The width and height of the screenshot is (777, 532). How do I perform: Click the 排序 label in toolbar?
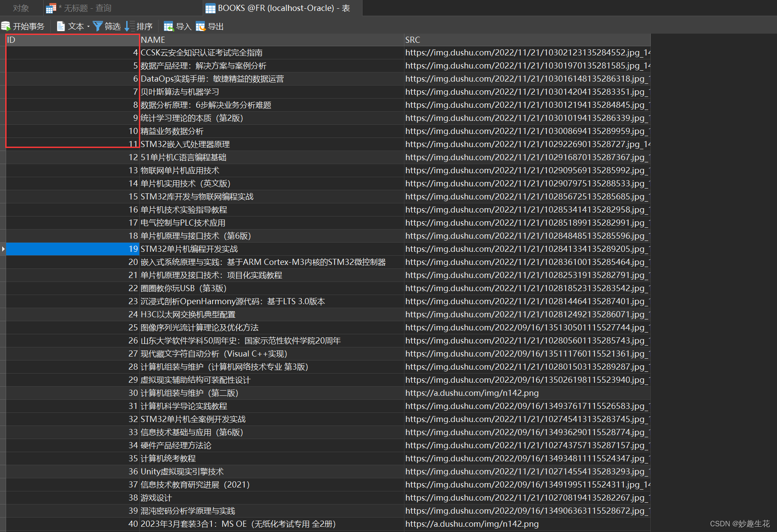coord(145,26)
